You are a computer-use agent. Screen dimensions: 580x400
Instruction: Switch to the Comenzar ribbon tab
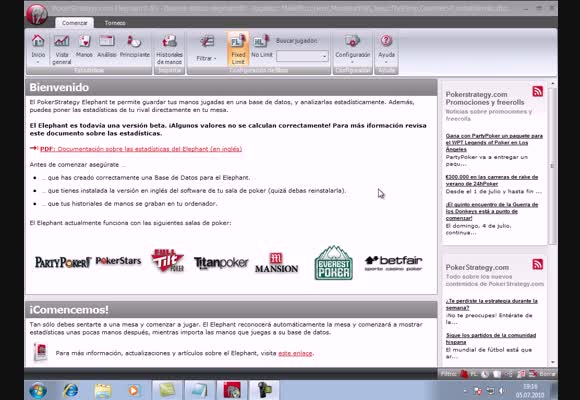click(75, 23)
